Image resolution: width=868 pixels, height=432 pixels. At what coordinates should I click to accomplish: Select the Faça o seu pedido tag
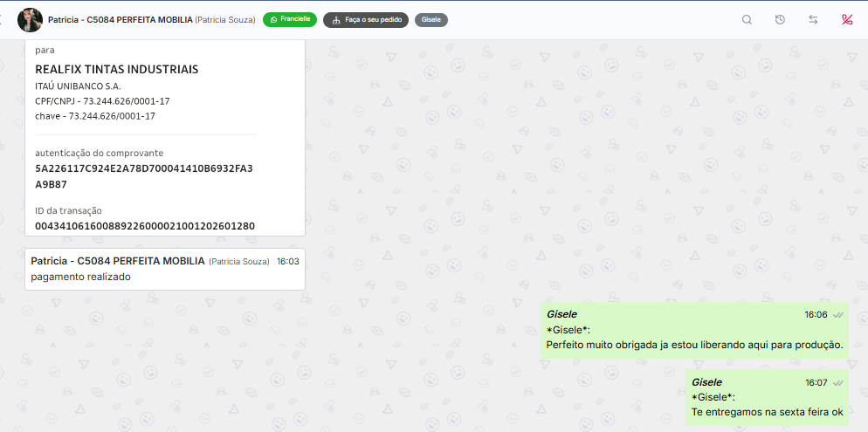click(x=366, y=20)
